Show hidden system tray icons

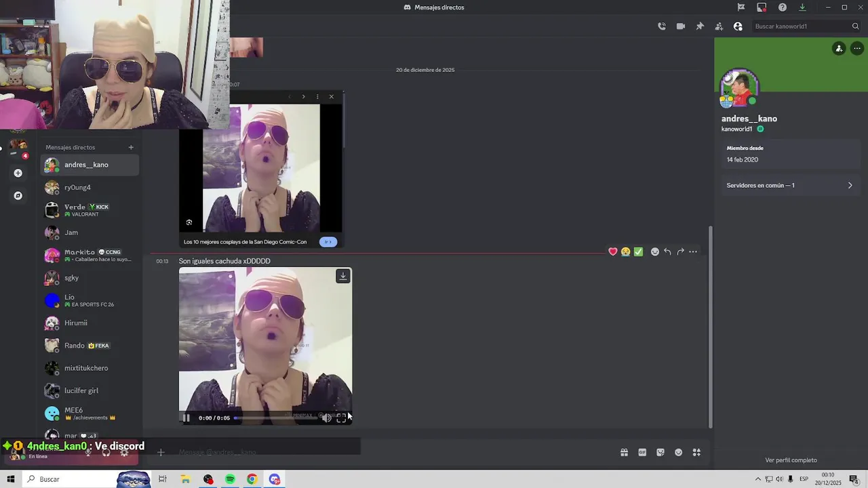[758, 479]
